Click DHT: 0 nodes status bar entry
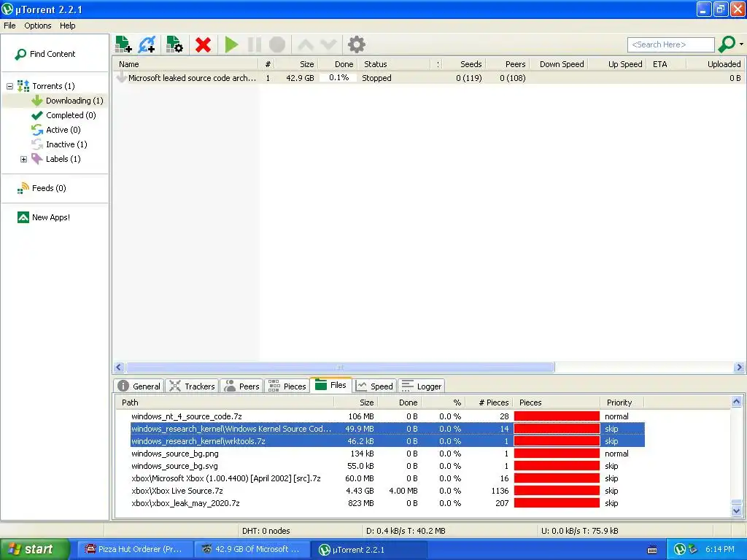 point(266,531)
